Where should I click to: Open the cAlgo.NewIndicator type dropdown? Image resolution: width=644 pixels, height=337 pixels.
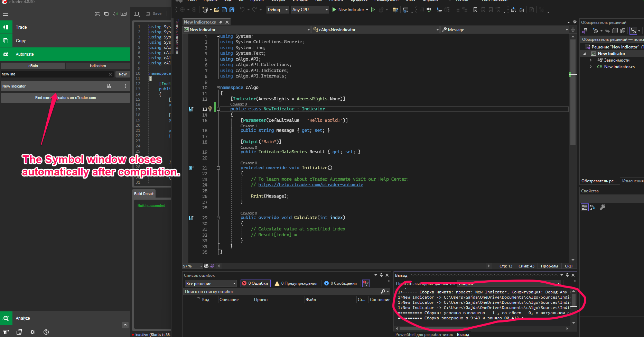(376, 30)
